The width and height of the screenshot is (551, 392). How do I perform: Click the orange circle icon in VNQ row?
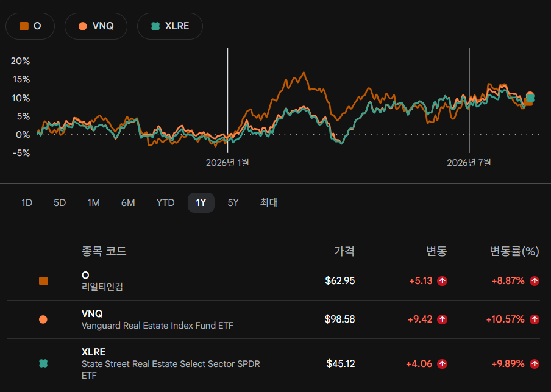(x=43, y=319)
